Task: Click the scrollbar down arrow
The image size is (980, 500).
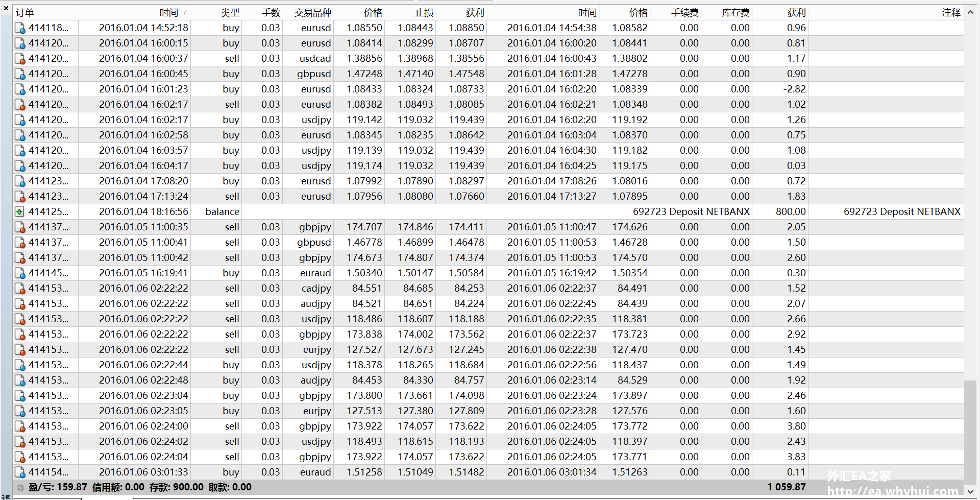Action: point(970,491)
